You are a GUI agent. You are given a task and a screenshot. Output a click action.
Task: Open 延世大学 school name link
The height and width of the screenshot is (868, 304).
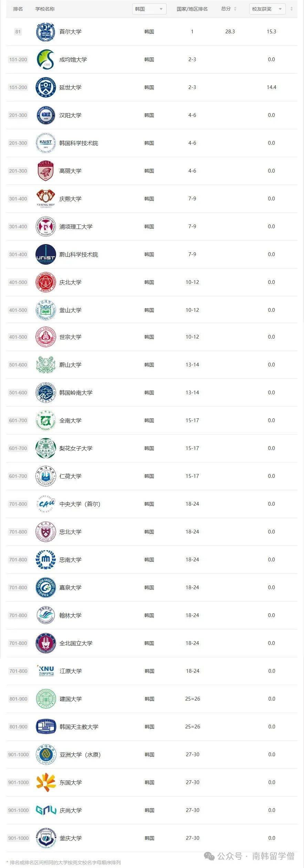(70, 87)
